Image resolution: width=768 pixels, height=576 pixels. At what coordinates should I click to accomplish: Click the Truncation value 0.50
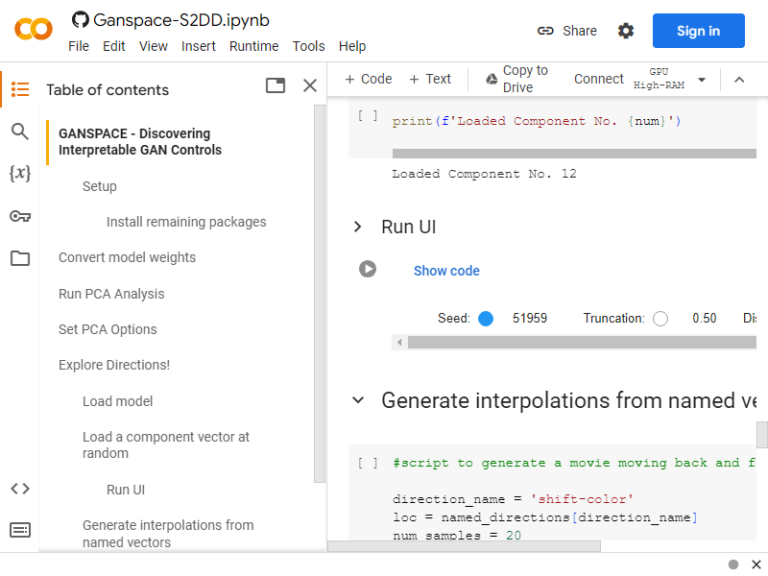(704, 318)
